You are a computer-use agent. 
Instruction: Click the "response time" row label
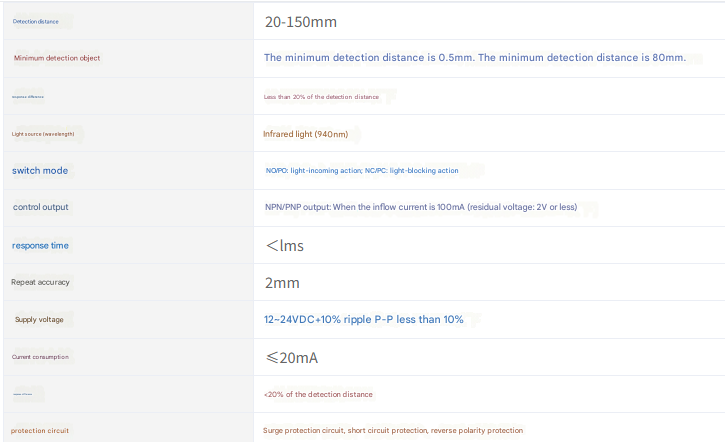pos(41,246)
